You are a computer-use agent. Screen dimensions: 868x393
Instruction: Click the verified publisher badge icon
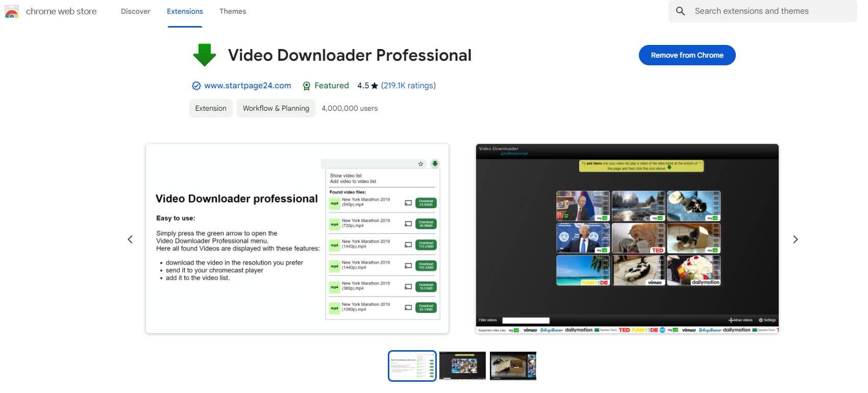(196, 86)
